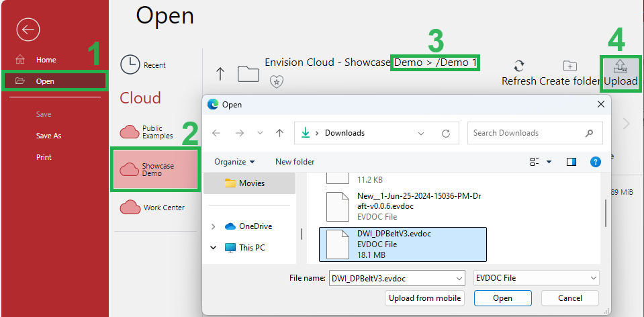Go back in file dialog navigation
The width and height of the screenshot is (644, 317).
click(x=216, y=133)
